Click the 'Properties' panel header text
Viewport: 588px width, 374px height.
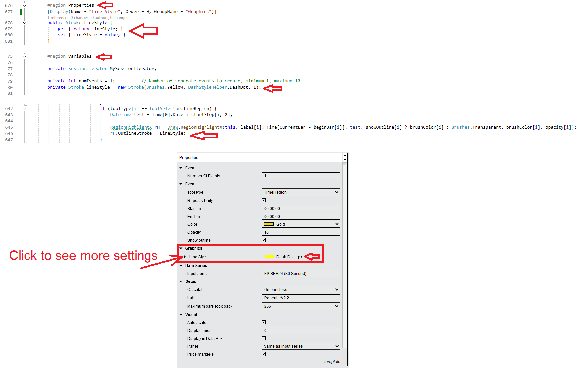(189, 158)
